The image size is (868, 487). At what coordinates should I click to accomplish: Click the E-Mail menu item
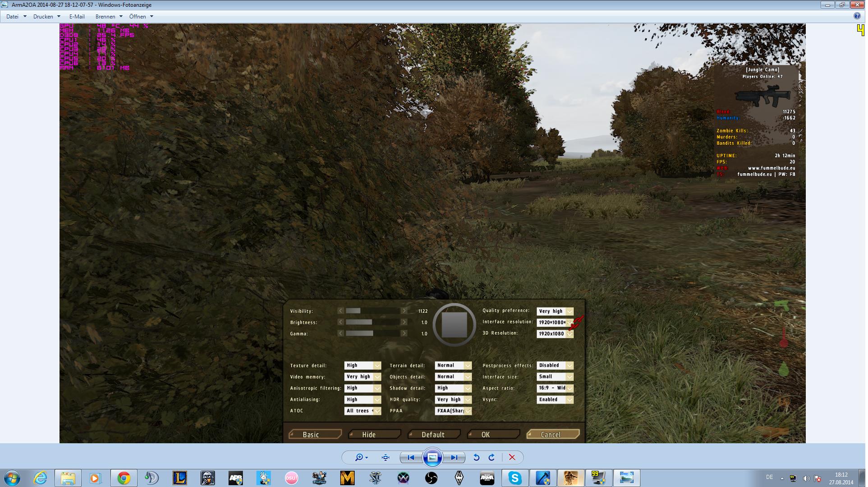(x=77, y=16)
